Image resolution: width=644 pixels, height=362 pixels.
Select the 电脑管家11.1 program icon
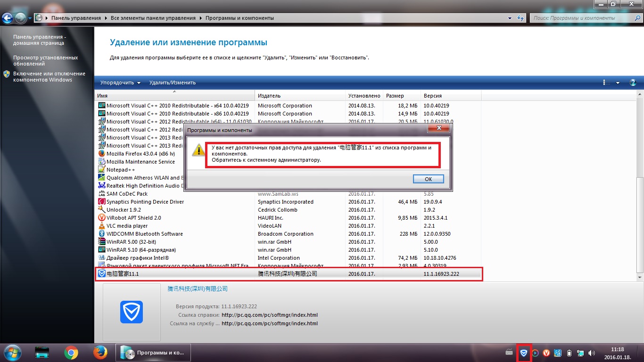101,274
